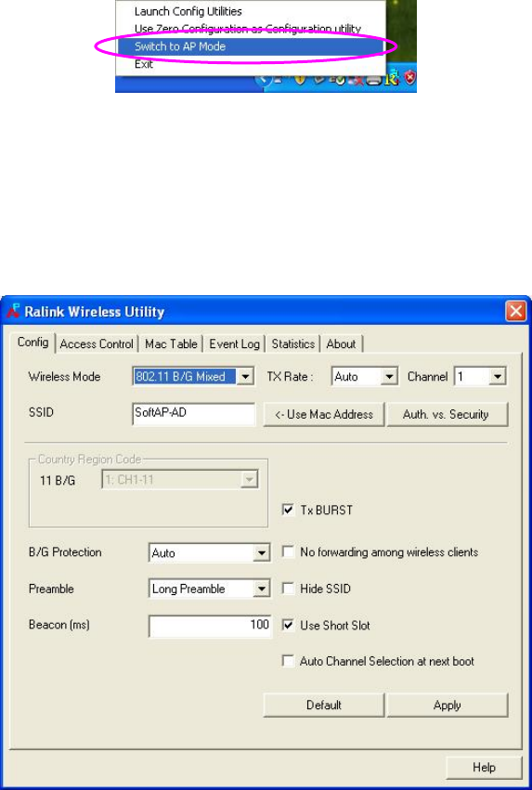
Task: Click the Country Region Code group label
Action: coord(90,460)
